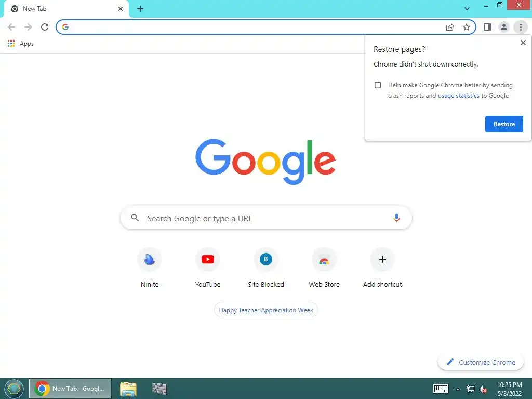Viewport: 532px width, 399px height.
Task: Bookmark this tab with star icon
Action: [x=467, y=27]
